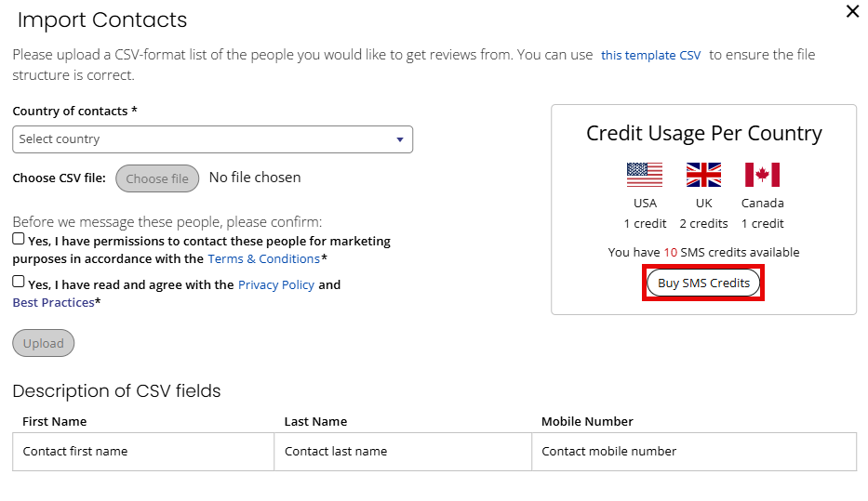
Task: Open the Privacy Policy link
Action: coord(276,284)
